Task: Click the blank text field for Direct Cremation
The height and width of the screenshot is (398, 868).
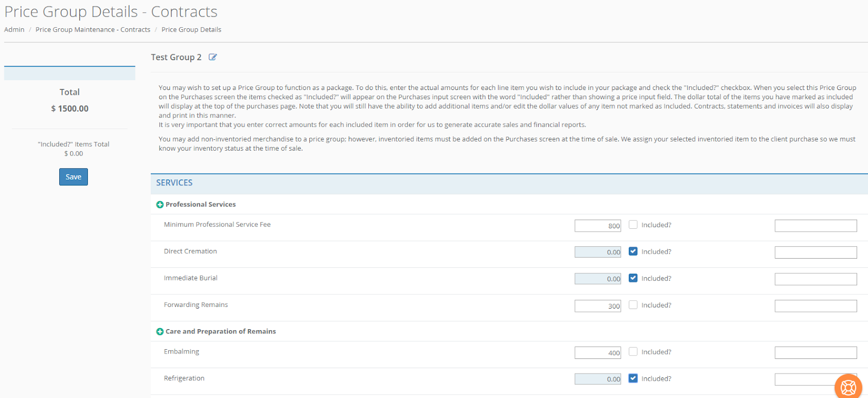Action: coord(815,252)
